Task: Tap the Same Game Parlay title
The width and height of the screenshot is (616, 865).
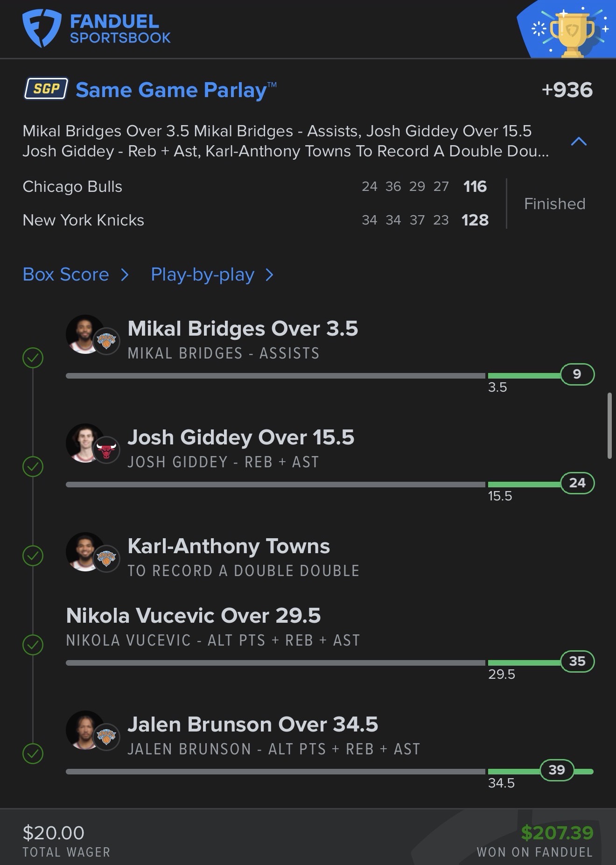Action: (x=171, y=90)
